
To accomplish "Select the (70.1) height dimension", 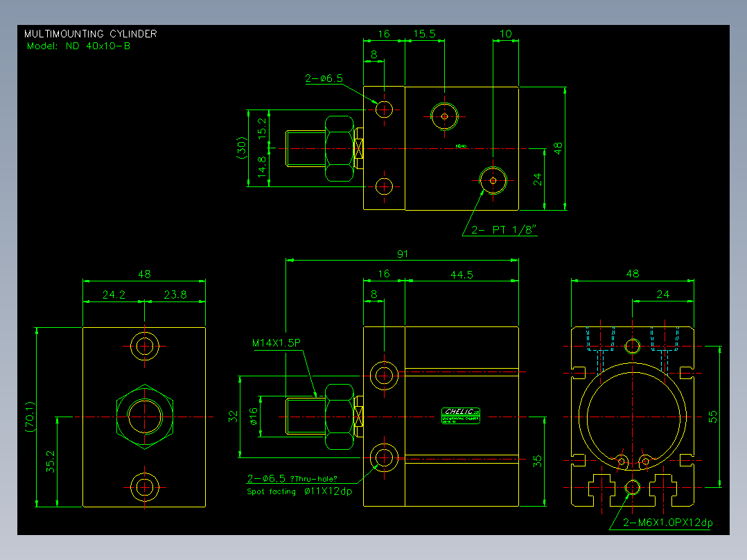I will coord(30,417).
